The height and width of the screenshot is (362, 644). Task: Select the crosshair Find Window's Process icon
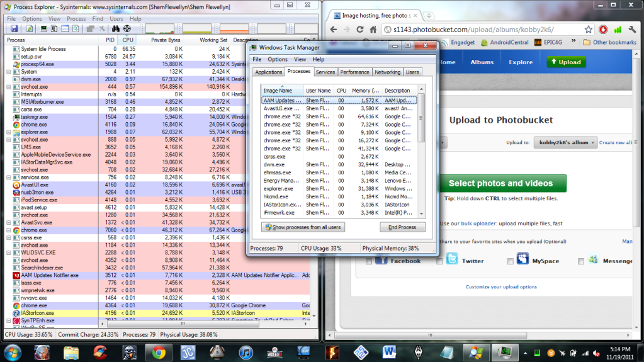click(x=127, y=29)
